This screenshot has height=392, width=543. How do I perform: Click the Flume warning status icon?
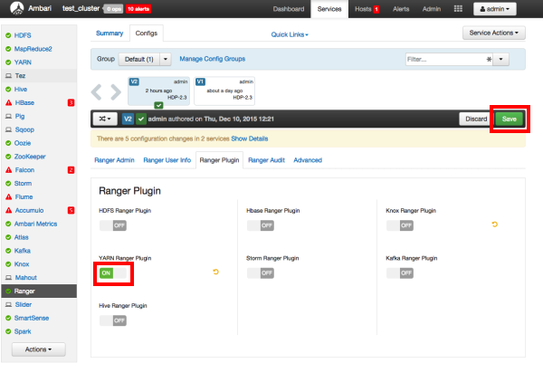(9, 196)
